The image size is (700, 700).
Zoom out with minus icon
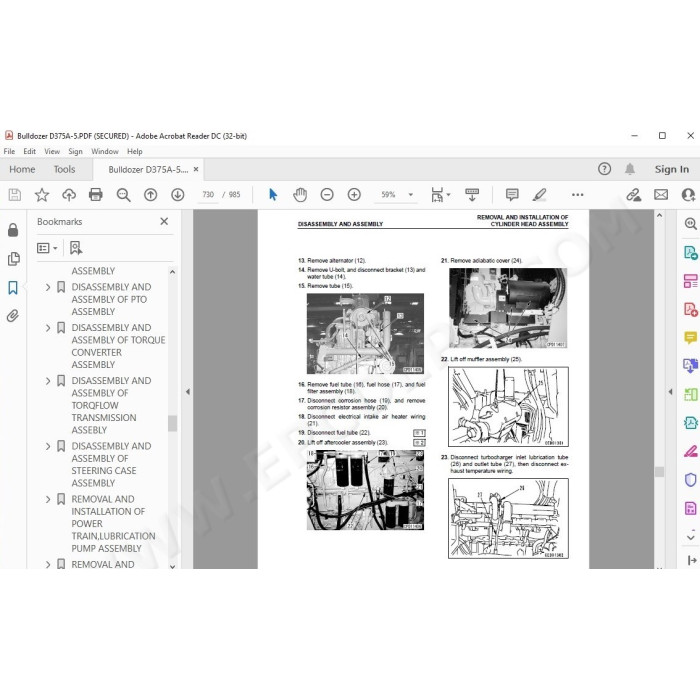pos(327,195)
